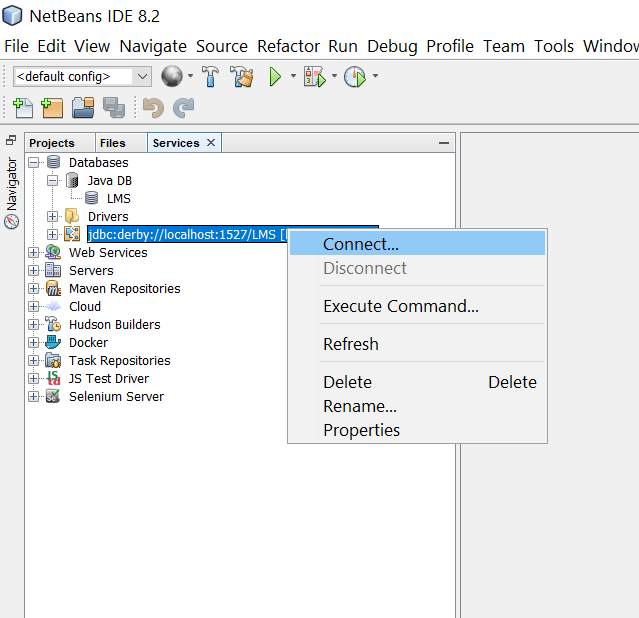This screenshot has width=639, height=618.
Task: Open the Debug Project dropdown arrow
Action: coord(334,76)
